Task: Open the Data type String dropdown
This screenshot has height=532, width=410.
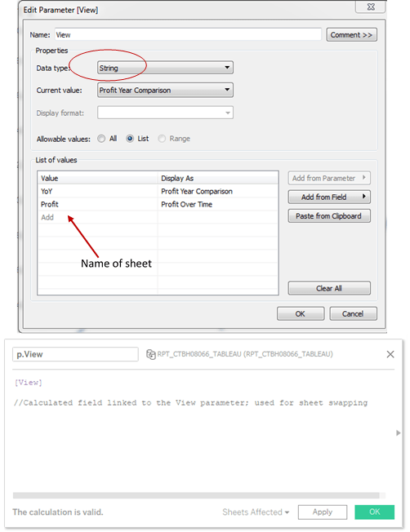Action: pyautogui.click(x=165, y=68)
